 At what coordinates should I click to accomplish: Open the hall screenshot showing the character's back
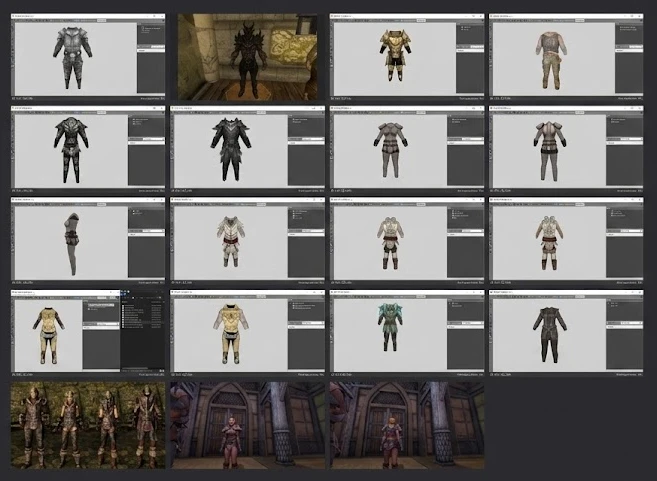tap(407, 425)
